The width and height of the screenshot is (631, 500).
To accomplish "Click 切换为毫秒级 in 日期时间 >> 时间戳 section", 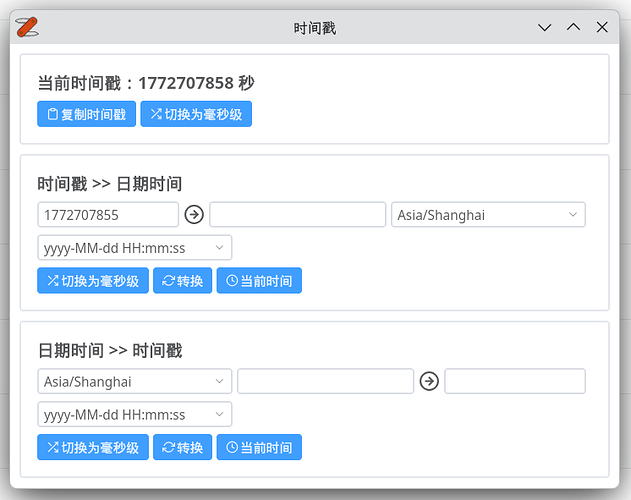I will (x=93, y=447).
